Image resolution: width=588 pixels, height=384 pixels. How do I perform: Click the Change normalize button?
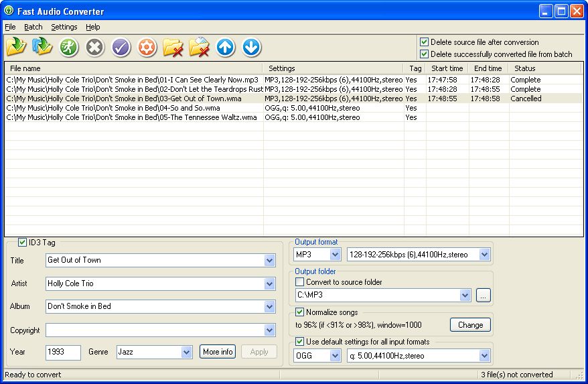470,325
